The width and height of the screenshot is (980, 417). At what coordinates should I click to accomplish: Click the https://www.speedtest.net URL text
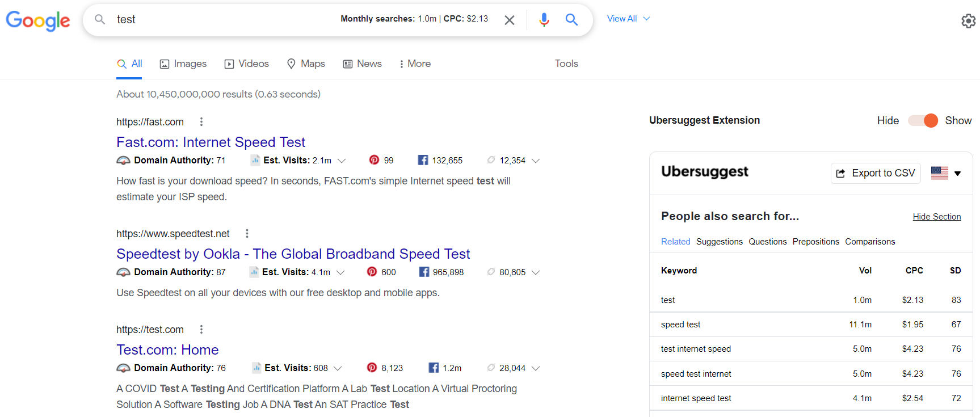pyautogui.click(x=173, y=234)
